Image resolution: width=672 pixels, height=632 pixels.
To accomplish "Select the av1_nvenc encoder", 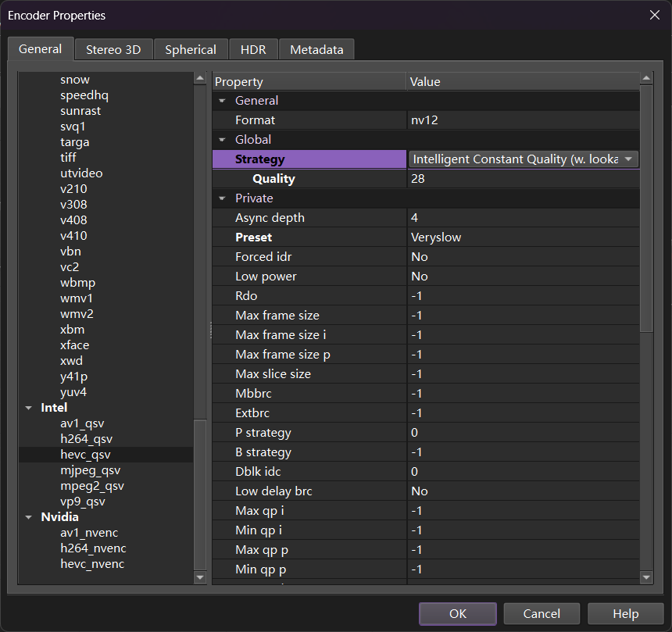I will pyautogui.click(x=89, y=533).
